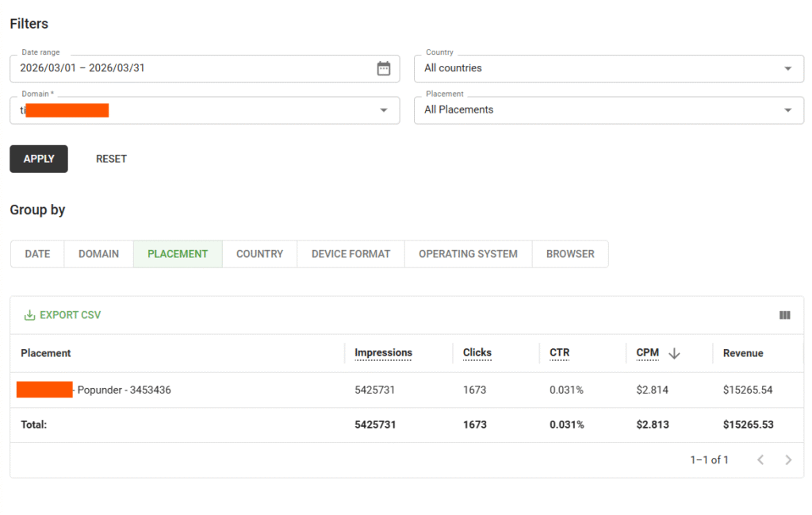The width and height of the screenshot is (812, 515).
Task: Group results by Operating System
Action: point(468,254)
